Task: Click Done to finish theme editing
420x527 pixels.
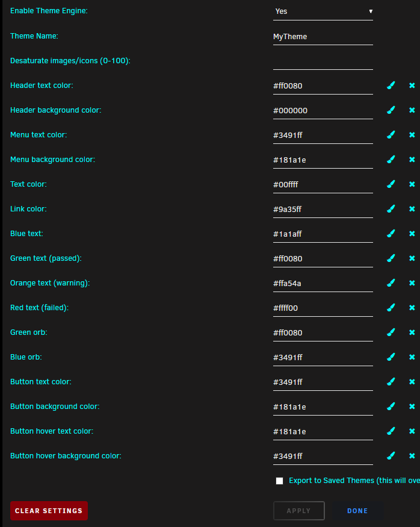Action: pos(357,511)
